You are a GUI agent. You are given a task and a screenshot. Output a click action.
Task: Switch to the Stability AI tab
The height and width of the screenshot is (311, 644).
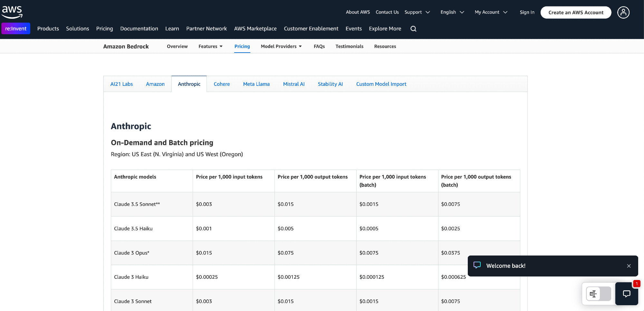click(x=330, y=84)
